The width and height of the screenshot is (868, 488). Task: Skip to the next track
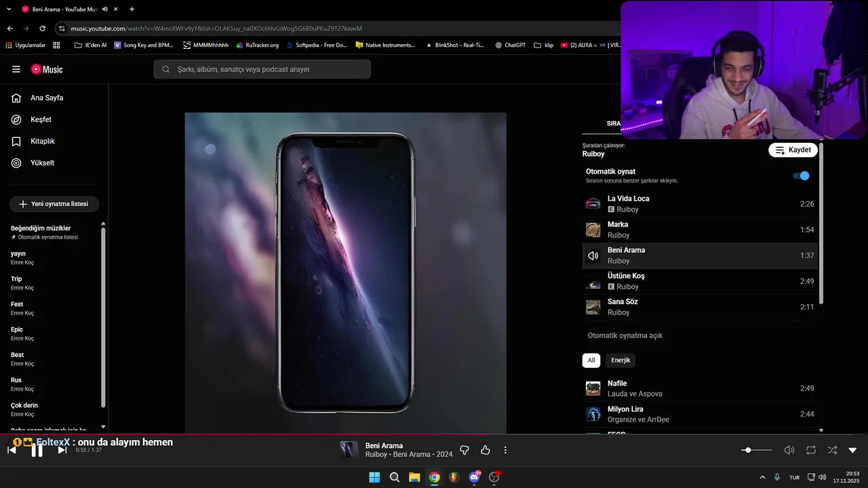click(x=62, y=450)
